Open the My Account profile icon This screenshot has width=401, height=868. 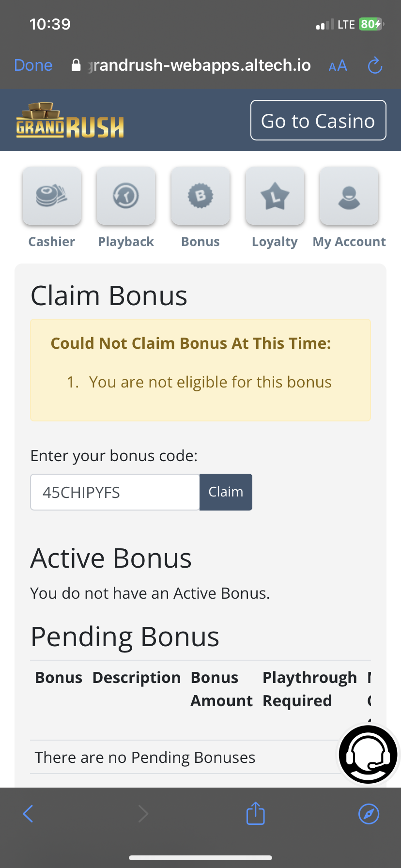coord(349,196)
